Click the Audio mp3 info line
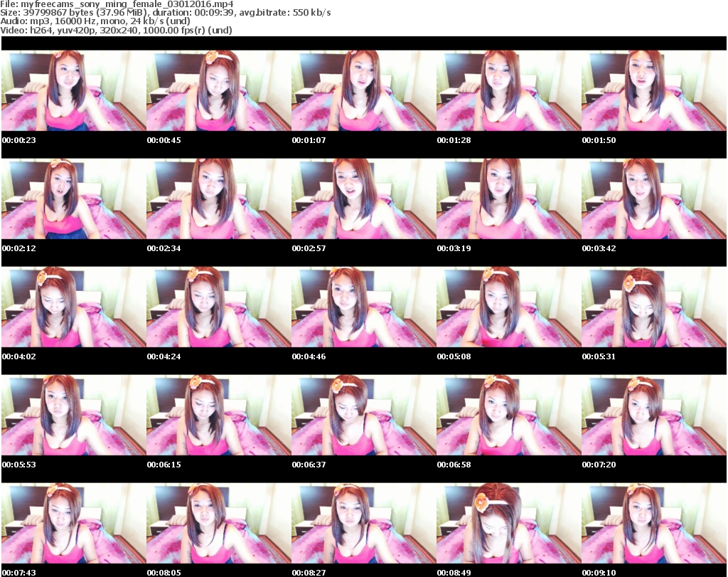This screenshot has width=728, height=577. pyautogui.click(x=95, y=21)
